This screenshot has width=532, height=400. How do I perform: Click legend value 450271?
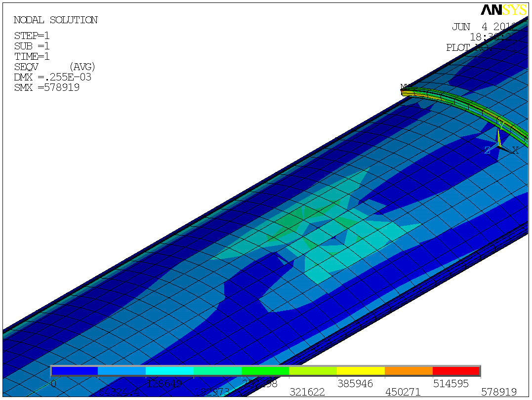403,392
